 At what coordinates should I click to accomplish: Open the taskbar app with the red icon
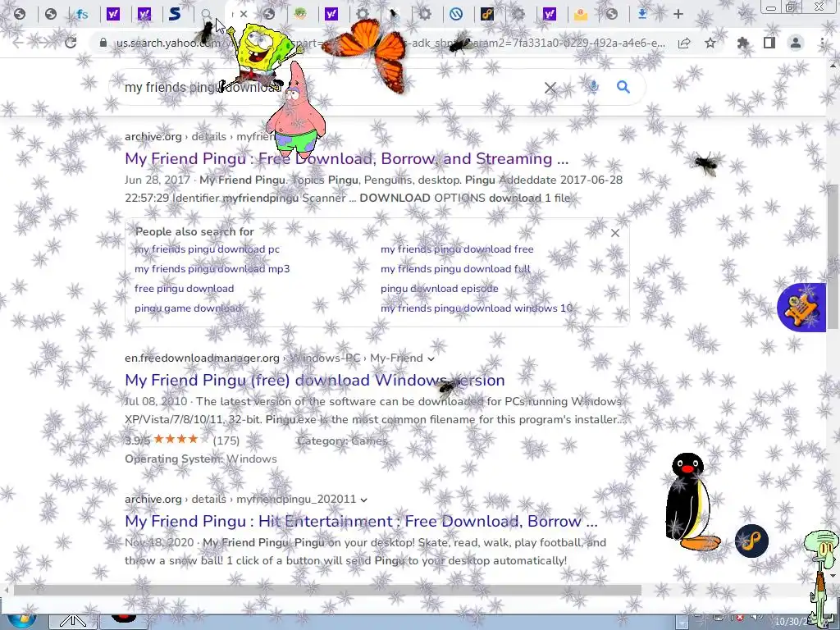pos(125,620)
